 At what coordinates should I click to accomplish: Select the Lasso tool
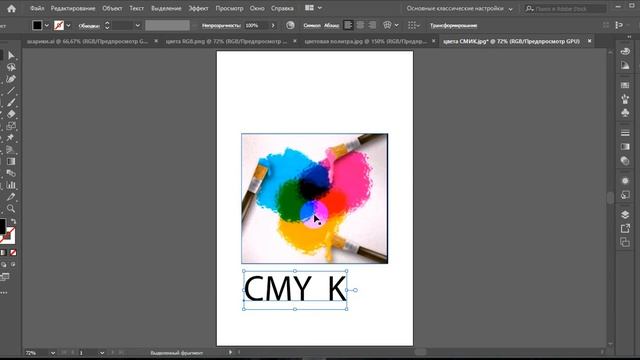(x=11, y=67)
